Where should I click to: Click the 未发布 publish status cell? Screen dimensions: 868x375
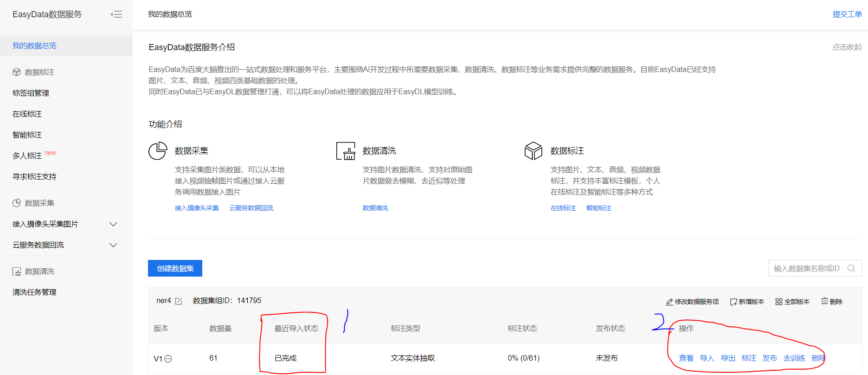click(x=607, y=358)
